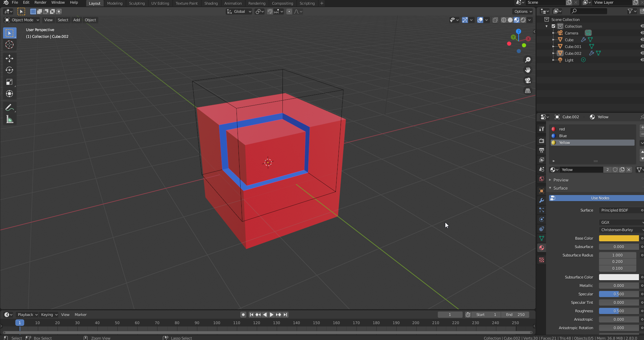The image size is (644, 340).
Task: Click the zoom magnifier viewport icon
Action: point(527,60)
